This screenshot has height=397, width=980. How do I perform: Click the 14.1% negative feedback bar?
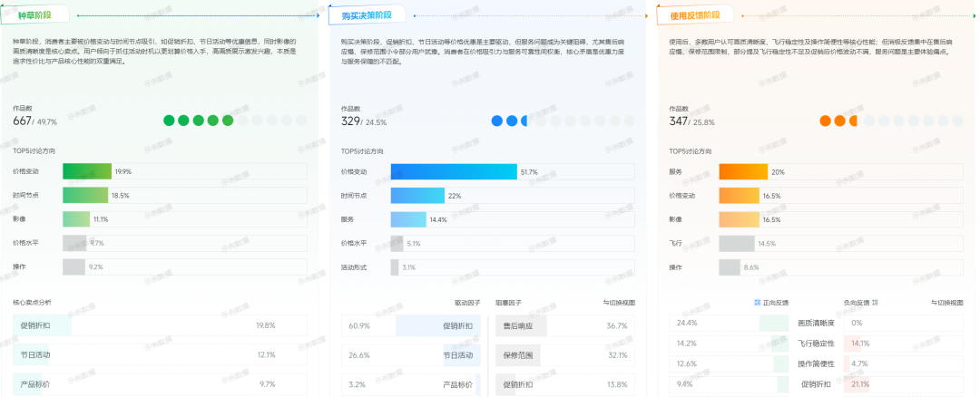pyautogui.click(x=852, y=343)
